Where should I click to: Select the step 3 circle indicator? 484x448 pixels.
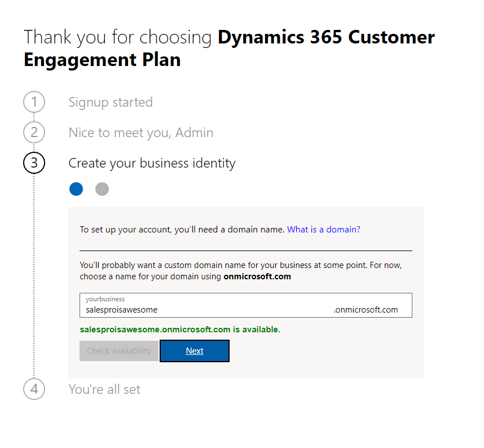coord(34,163)
